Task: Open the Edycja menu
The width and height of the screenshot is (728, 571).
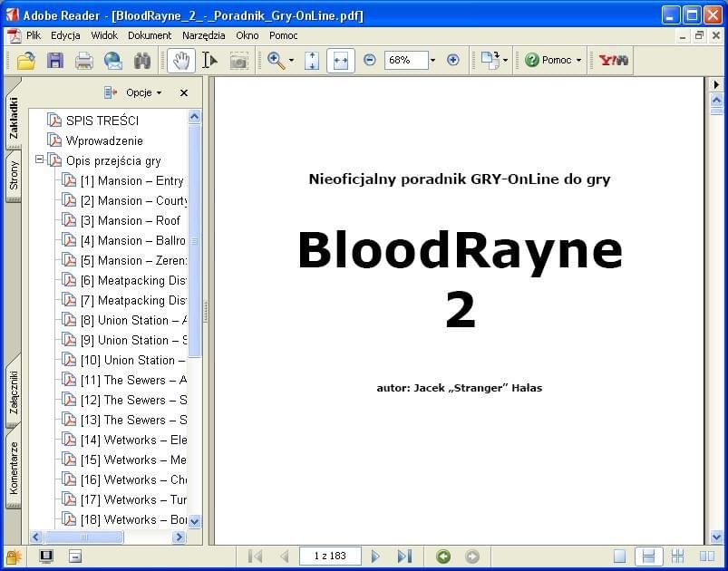Action: pos(65,35)
